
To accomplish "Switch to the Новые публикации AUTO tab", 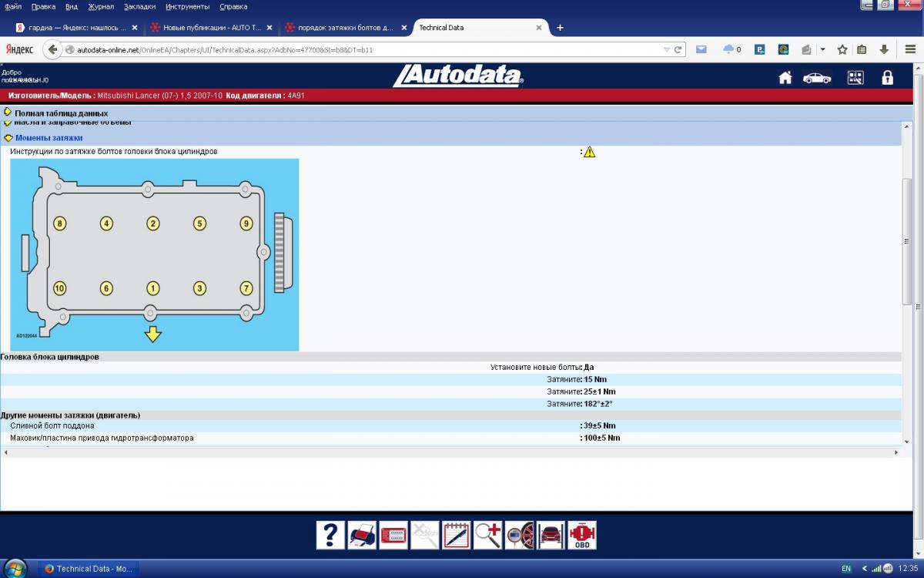I will (210, 28).
